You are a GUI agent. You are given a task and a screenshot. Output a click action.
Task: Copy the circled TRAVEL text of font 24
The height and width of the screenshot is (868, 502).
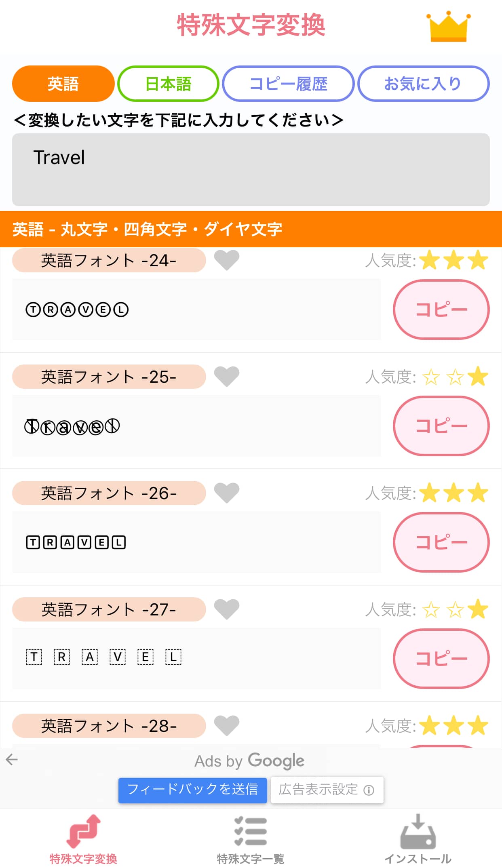441,310
